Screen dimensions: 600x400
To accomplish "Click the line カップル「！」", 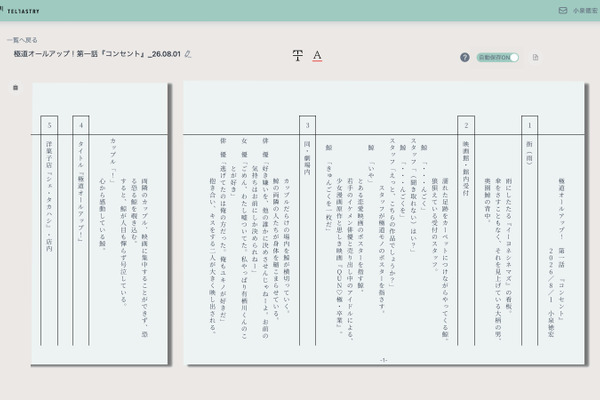I will point(112,160).
